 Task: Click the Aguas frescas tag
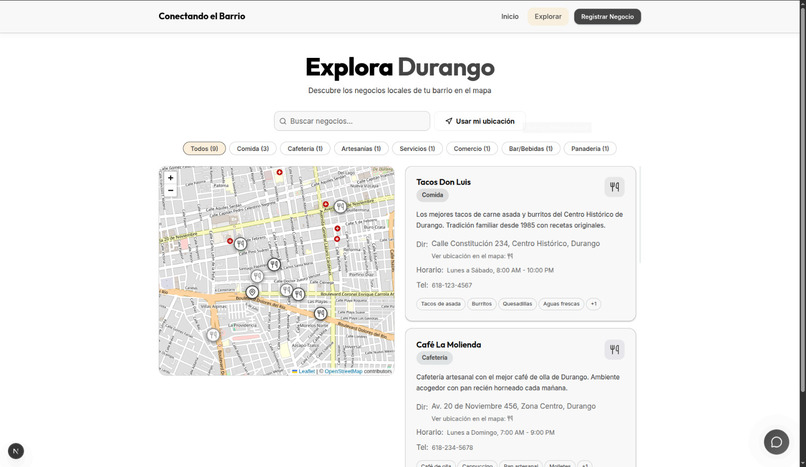click(561, 304)
